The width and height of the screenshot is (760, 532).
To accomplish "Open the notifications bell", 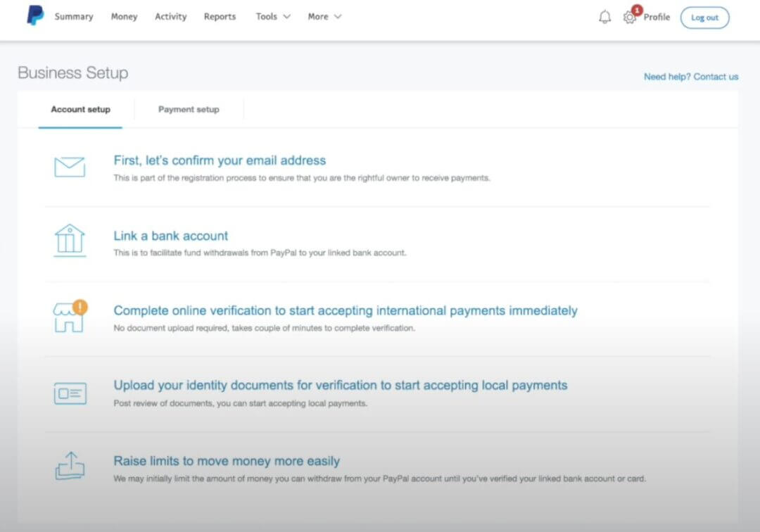I will [604, 18].
